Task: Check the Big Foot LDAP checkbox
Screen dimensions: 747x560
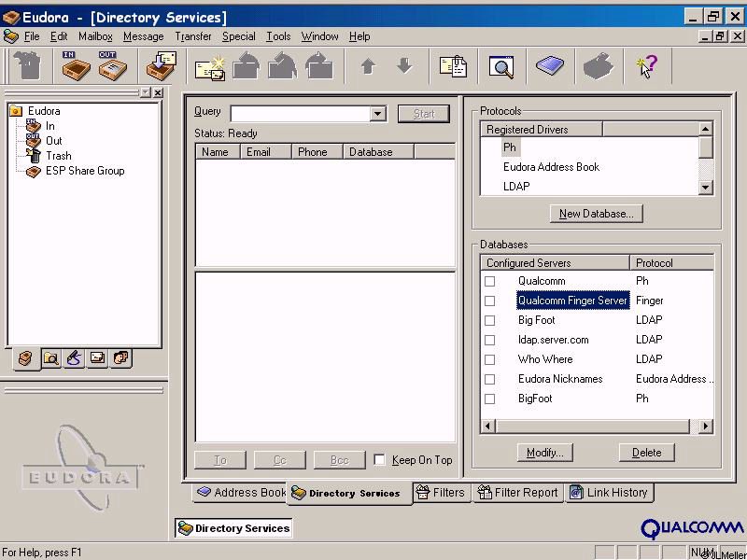Action: [x=489, y=320]
